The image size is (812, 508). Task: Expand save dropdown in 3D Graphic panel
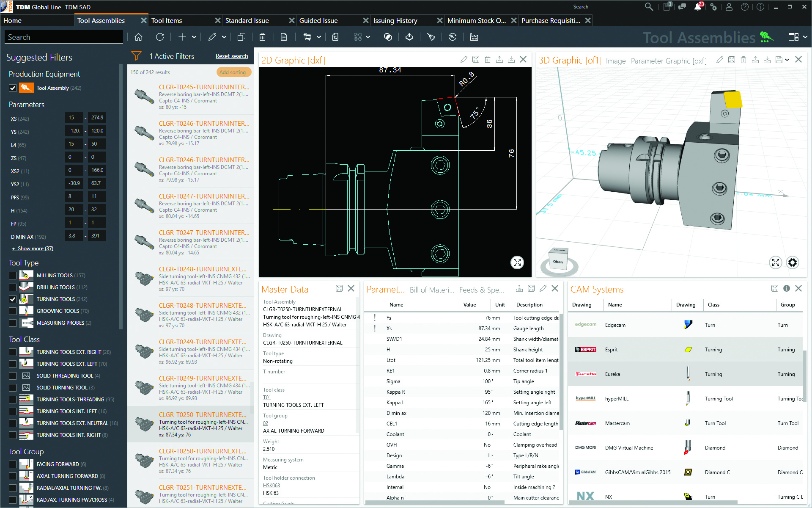tap(787, 60)
